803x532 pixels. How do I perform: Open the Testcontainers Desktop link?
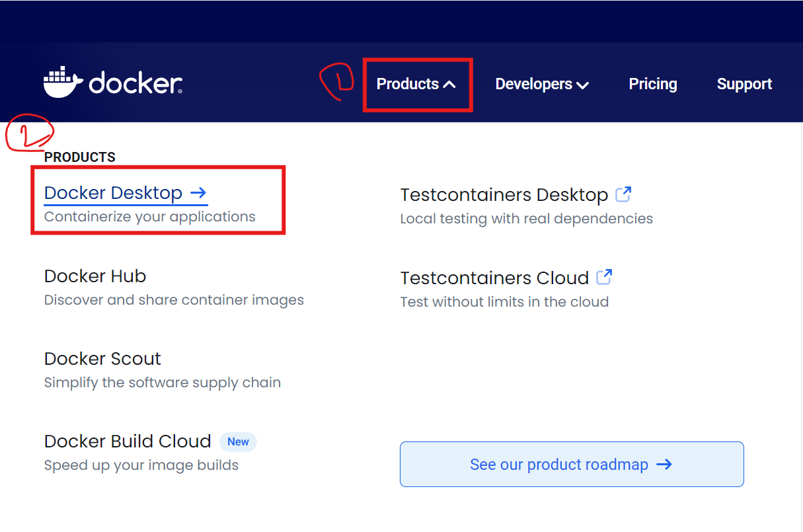504,195
